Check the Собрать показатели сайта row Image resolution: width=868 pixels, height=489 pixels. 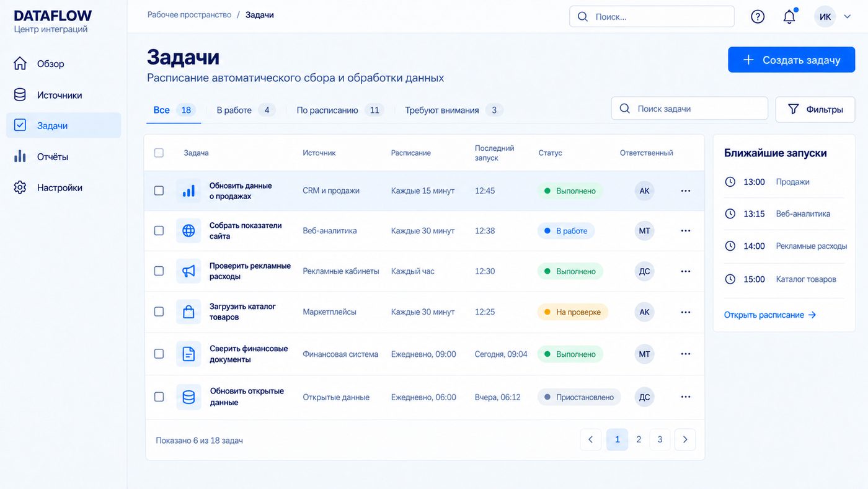click(159, 231)
